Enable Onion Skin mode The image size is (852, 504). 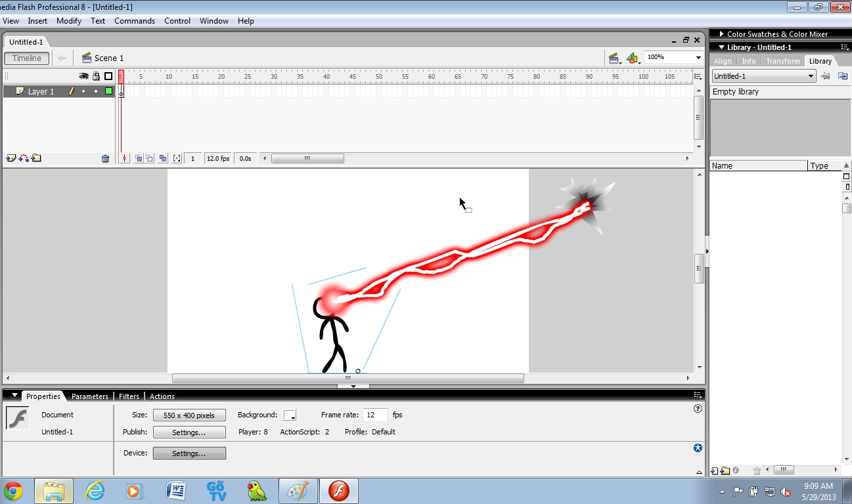tap(139, 157)
